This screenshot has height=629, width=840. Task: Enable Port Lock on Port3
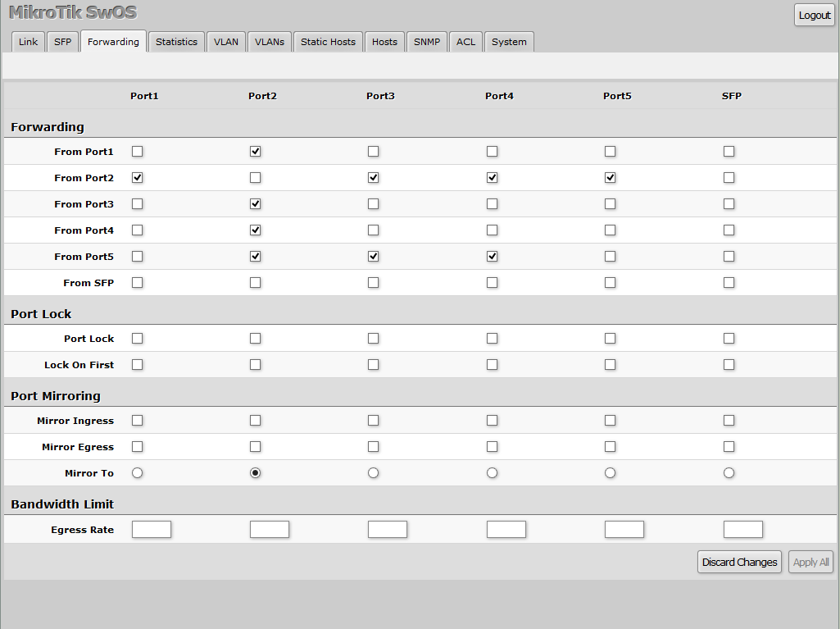[374, 339]
